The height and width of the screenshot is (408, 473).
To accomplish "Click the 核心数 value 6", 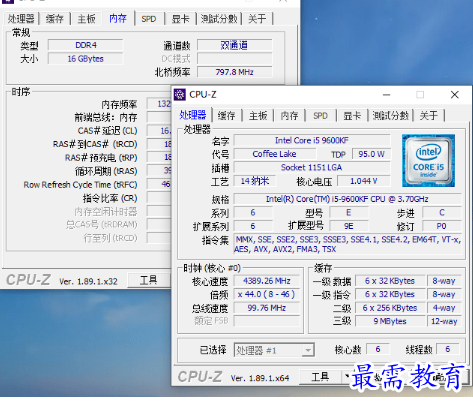I will pyautogui.click(x=378, y=349).
